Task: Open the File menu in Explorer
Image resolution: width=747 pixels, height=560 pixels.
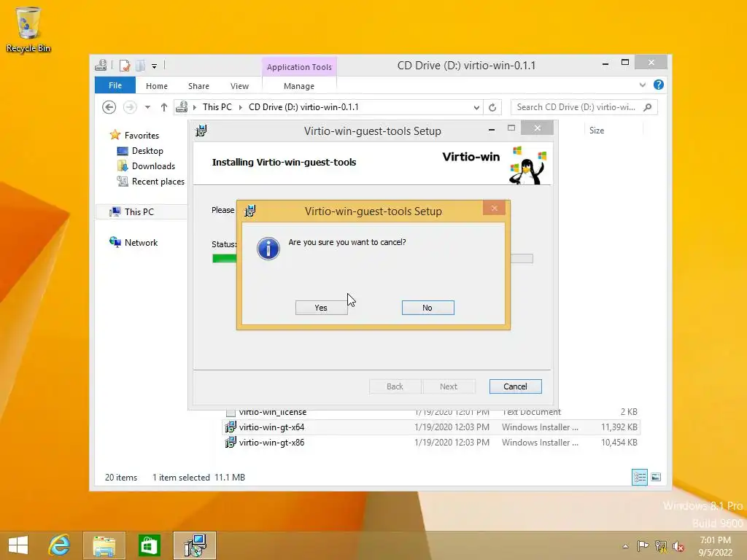Action: click(x=115, y=85)
